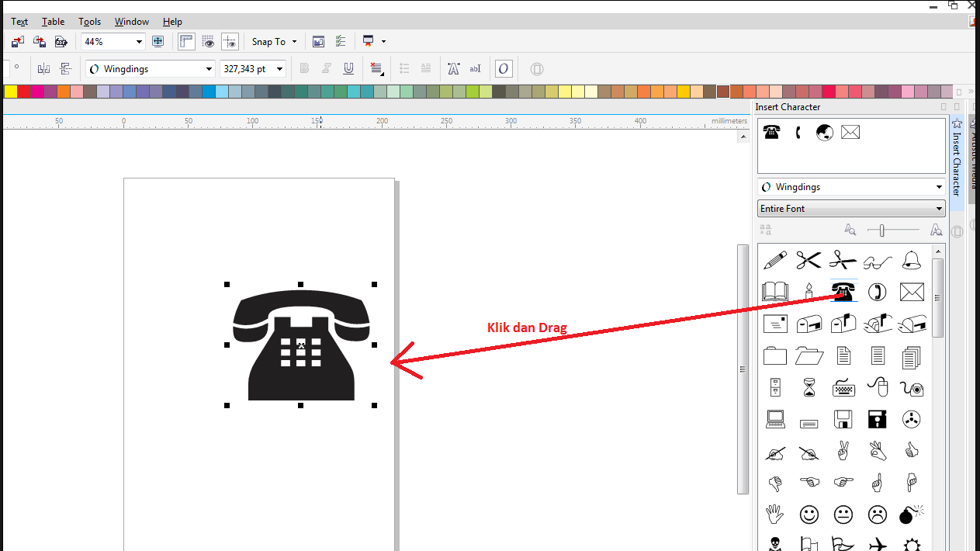Toggle interactive OpenType button

coord(504,69)
